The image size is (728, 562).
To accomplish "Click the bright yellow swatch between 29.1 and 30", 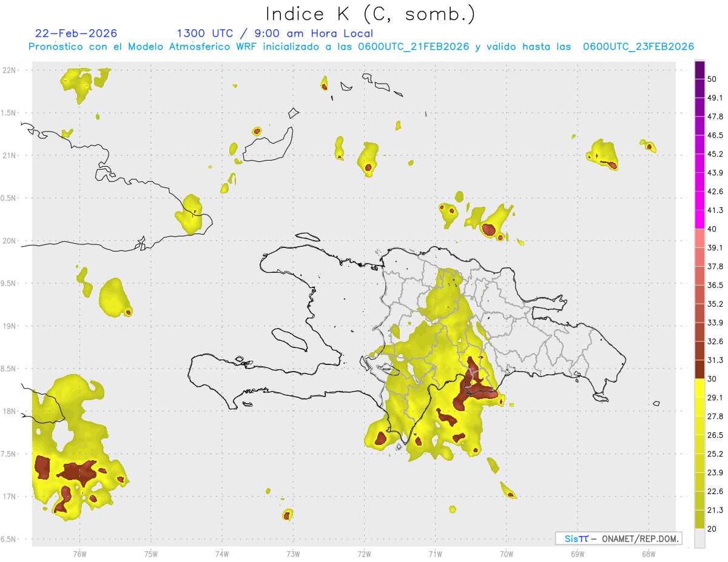I will coord(699,388).
